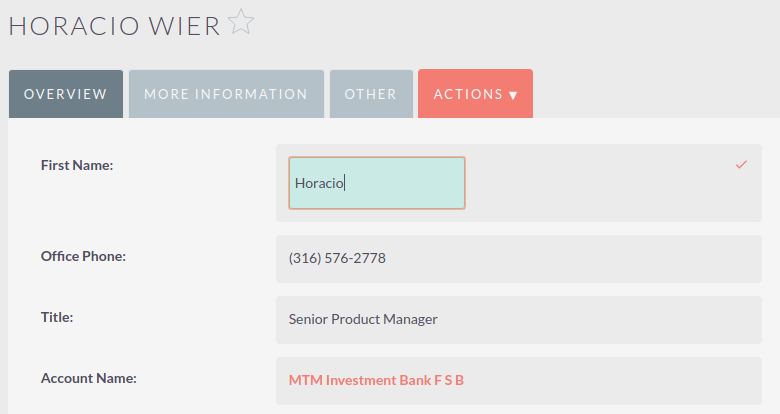Select the Other tab

point(371,94)
